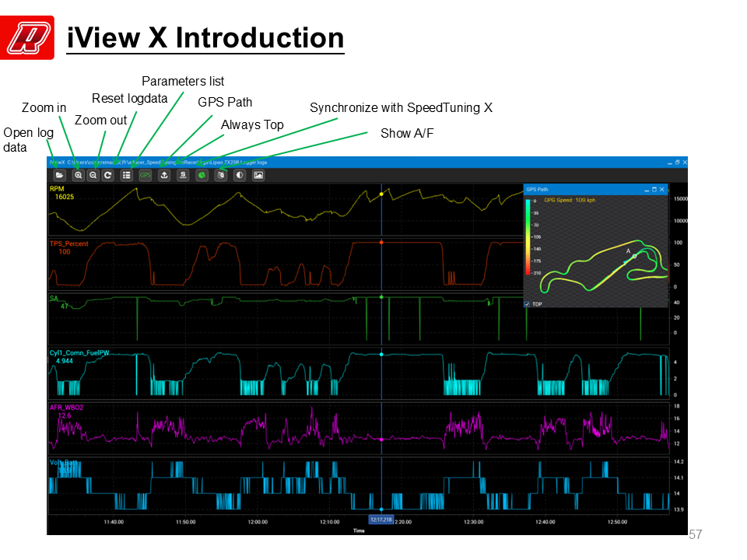
Task: Click the 12:17.218 time cursor marker
Action: [381, 520]
